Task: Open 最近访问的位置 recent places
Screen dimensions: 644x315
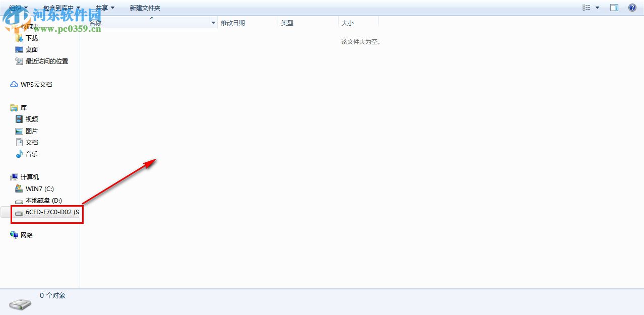Action: point(47,61)
